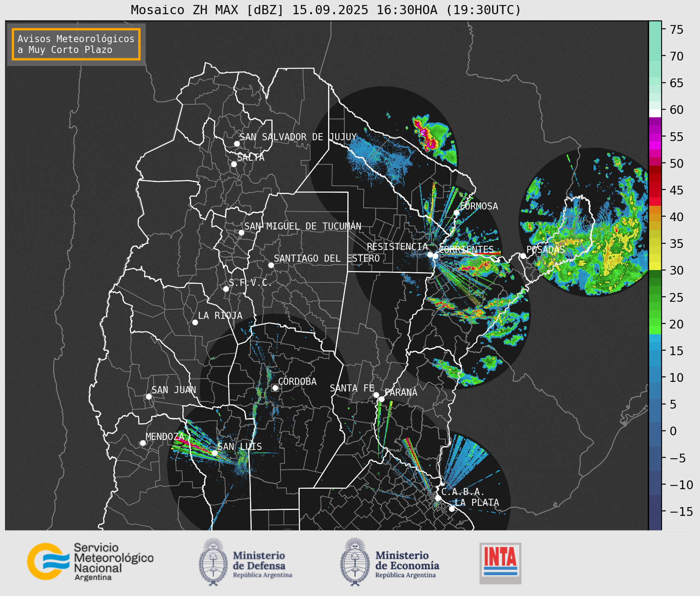Click the MENDOZA city label
The width and height of the screenshot is (700, 596).
[x=164, y=437]
